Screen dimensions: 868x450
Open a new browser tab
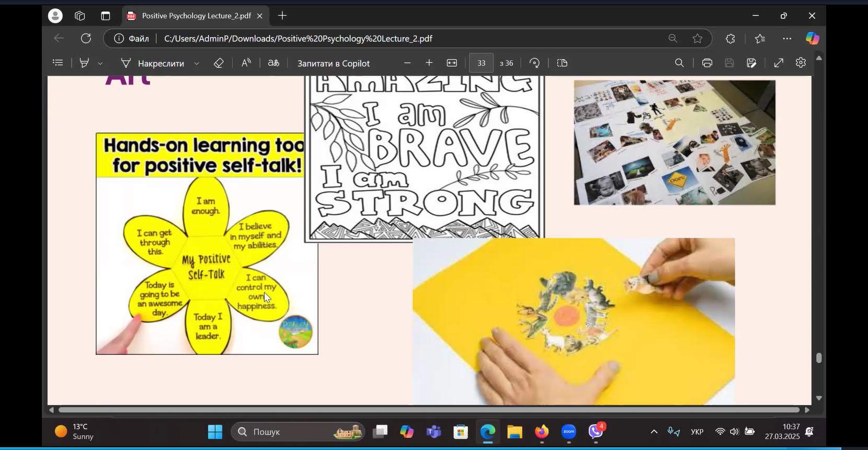click(282, 16)
